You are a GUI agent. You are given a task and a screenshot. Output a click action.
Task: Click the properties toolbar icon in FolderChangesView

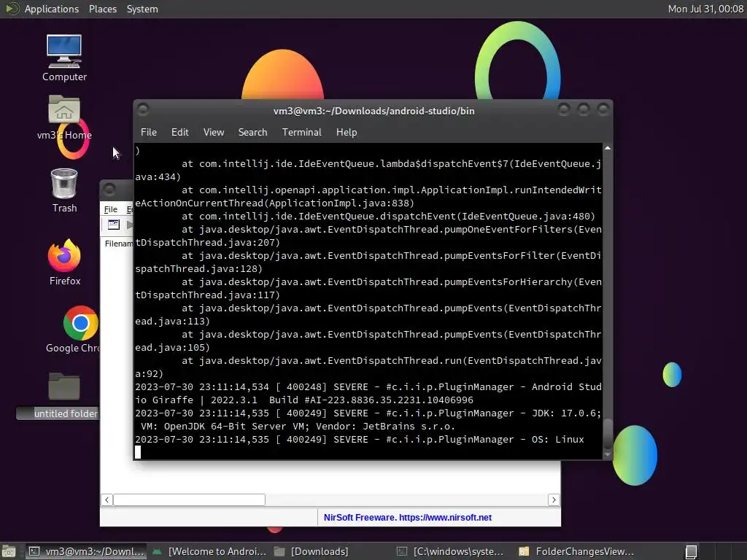[x=113, y=225]
